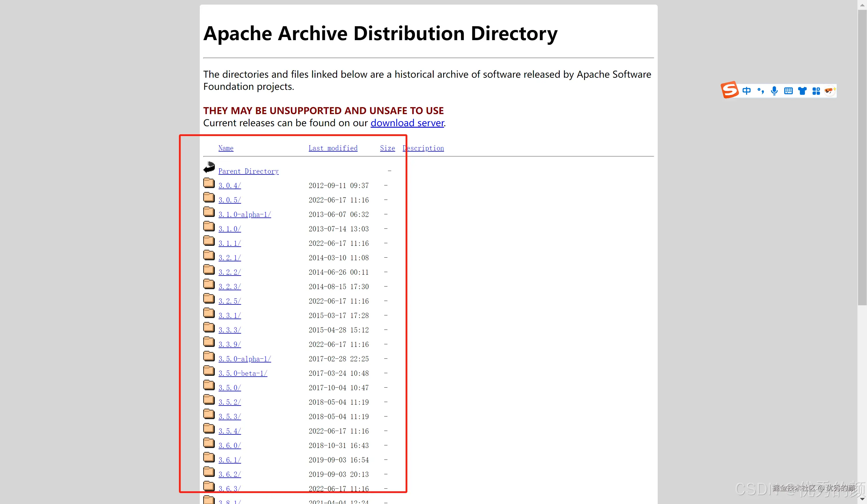The image size is (867, 504).
Task: Sort listing by Last modified column
Action: coord(333,148)
